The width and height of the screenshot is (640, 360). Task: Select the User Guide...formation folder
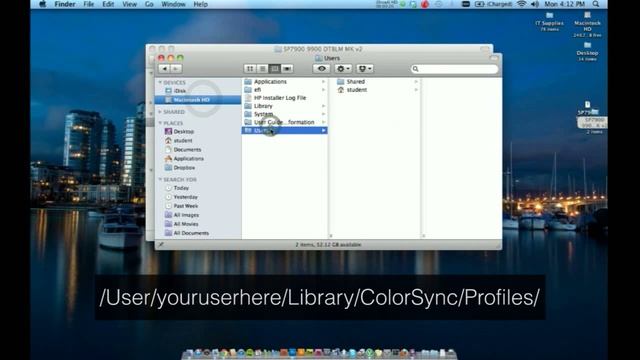tap(284, 122)
